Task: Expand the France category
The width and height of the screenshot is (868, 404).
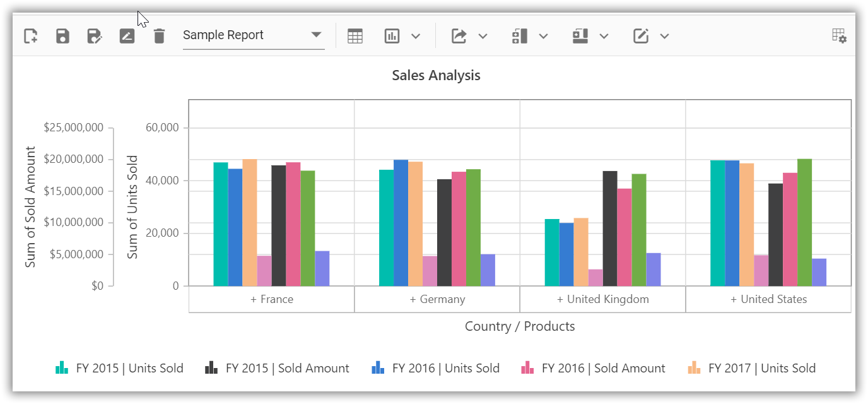Action: (x=272, y=299)
